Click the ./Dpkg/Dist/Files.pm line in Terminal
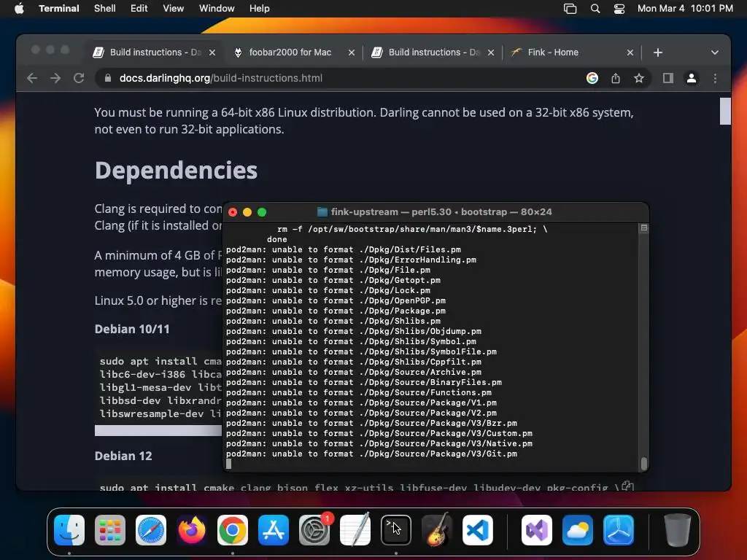This screenshot has height=560, width=747. (344, 249)
